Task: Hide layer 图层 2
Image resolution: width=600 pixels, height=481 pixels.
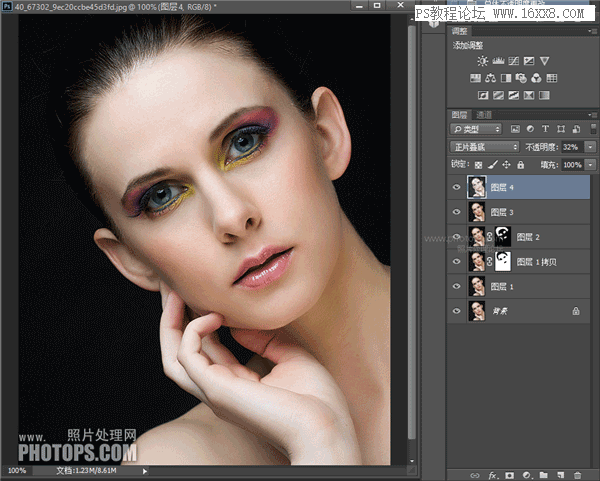Action: pos(456,236)
